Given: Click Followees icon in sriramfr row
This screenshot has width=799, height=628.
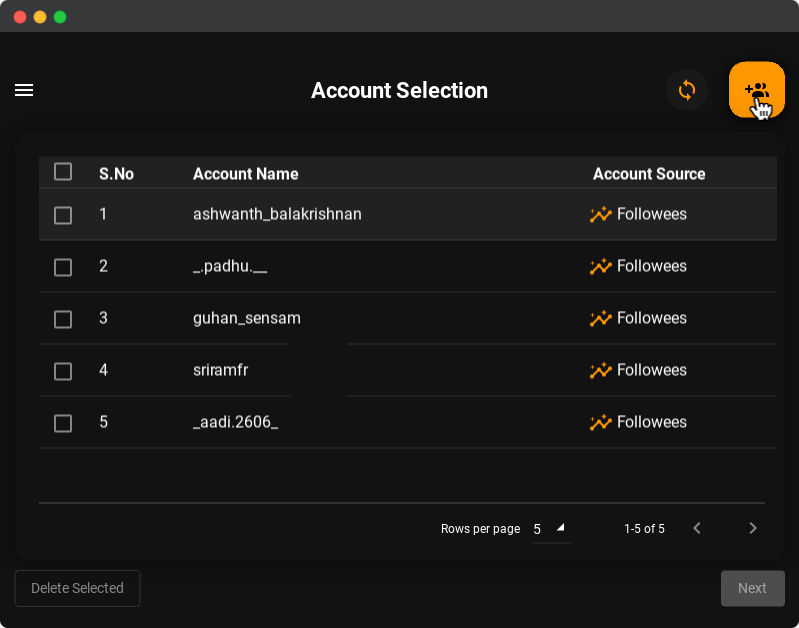Looking at the screenshot, I should click(x=600, y=370).
